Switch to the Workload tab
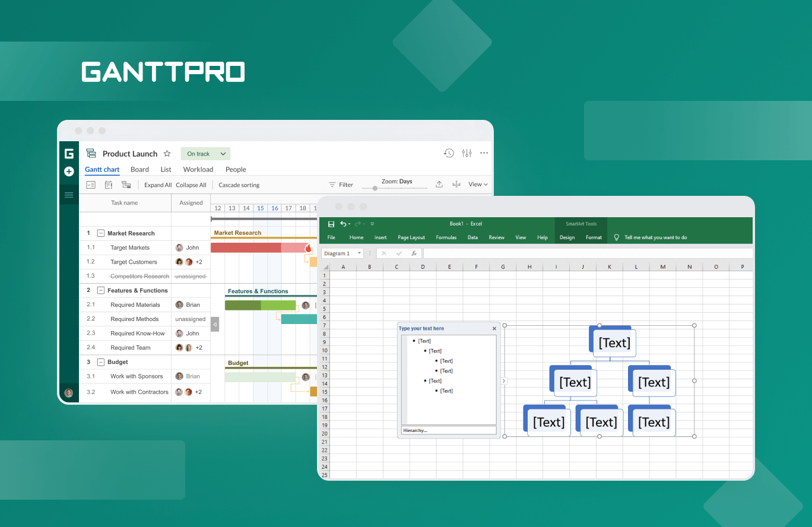 click(198, 170)
